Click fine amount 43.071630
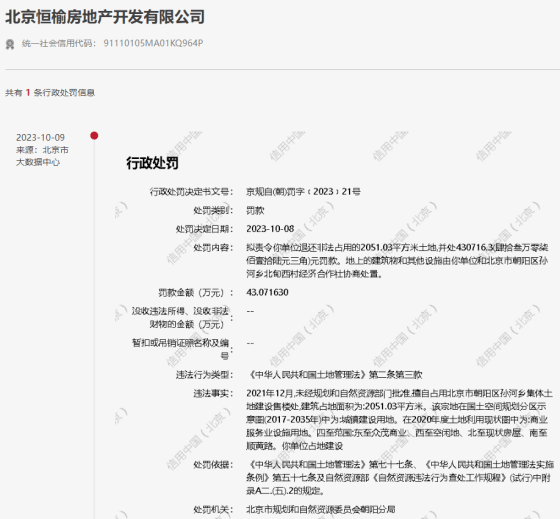This screenshot has height=519, width=560. 267,293
